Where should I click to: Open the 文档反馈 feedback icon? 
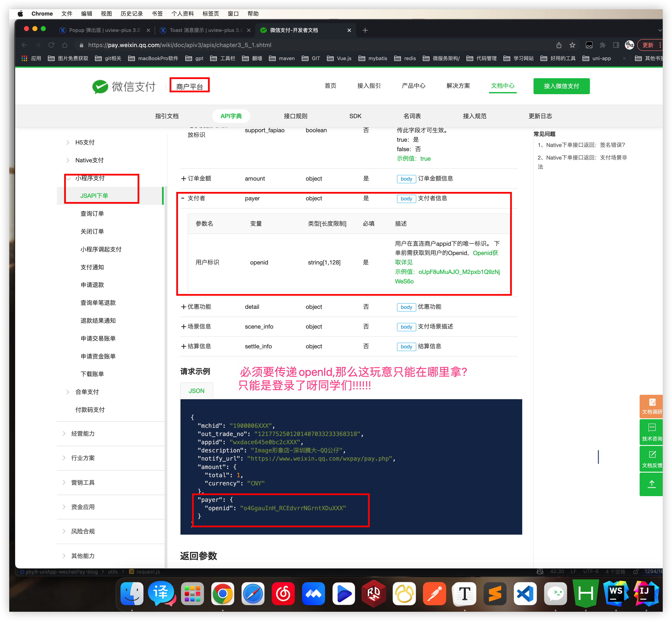(652, 458)
